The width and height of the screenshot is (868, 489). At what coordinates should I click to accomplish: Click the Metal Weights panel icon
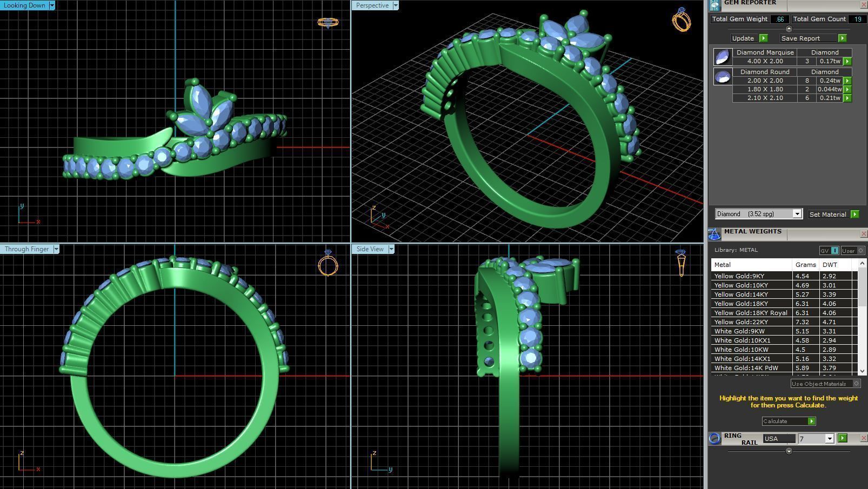pyautogui.click(x=715, y=234)
